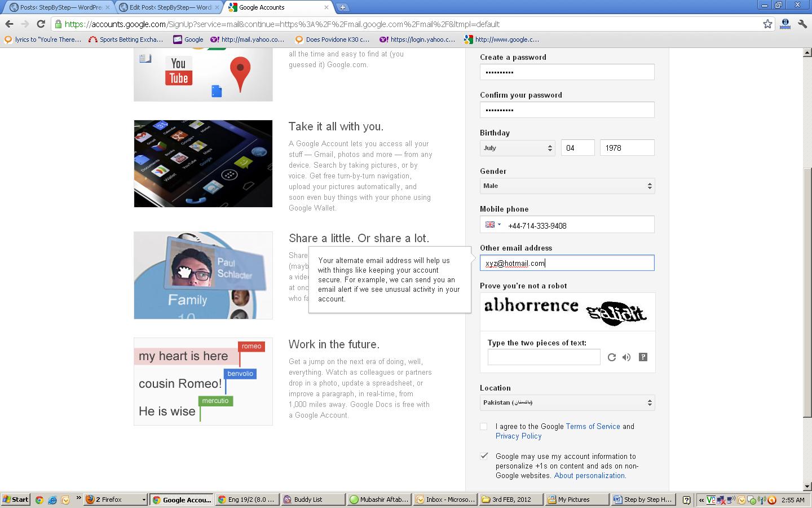Refresh the captcha image

(x=611, y=357)
